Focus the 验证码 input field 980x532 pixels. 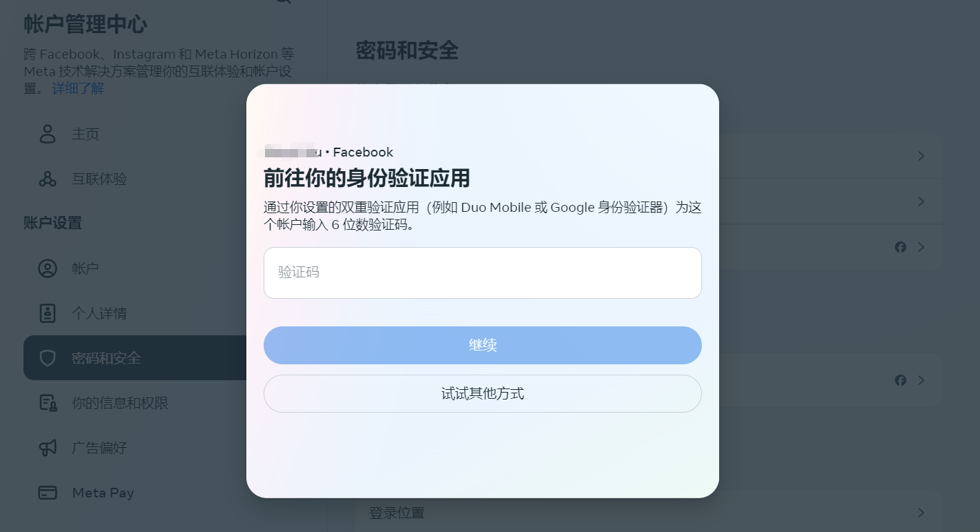point(482,273)
